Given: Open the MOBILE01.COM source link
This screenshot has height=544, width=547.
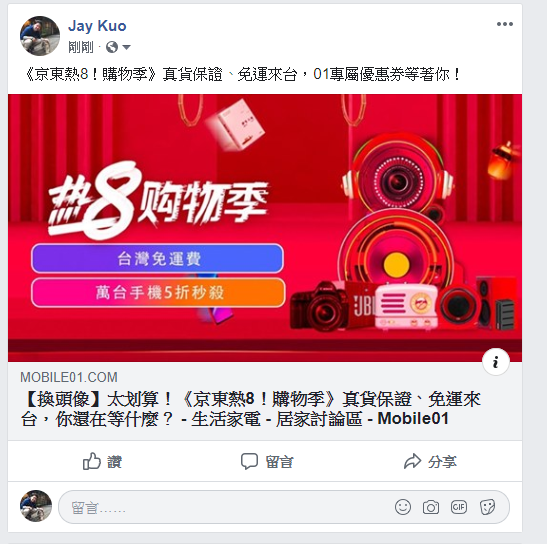Looking at the screenshot, I should click(x=69, y=377).
